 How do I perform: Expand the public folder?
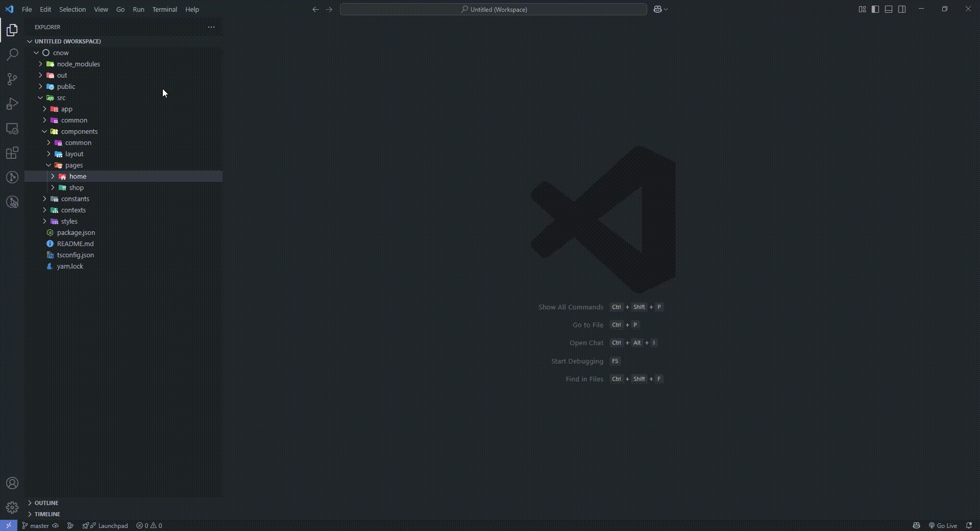[x=124, y=86]
